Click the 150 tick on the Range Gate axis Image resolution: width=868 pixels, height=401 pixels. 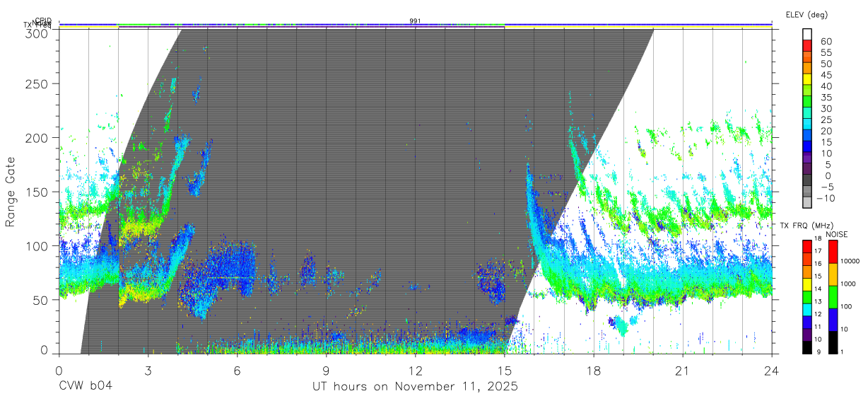36,192
